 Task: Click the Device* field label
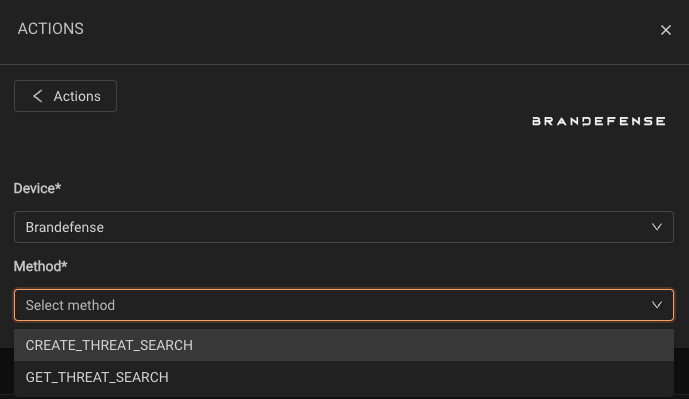[x=37, y=189]
